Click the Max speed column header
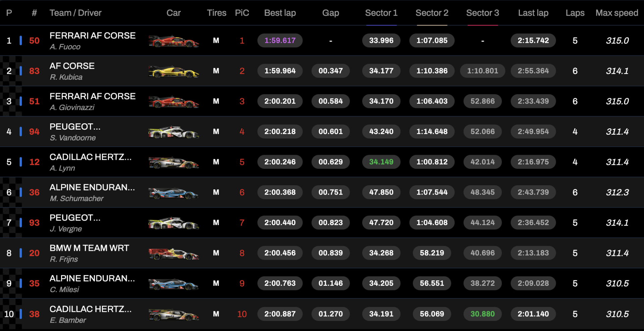 coord(617,13)
